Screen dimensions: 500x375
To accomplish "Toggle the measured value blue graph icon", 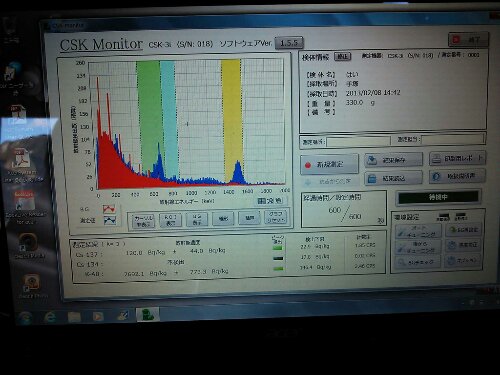I will (x=110, y=220).
